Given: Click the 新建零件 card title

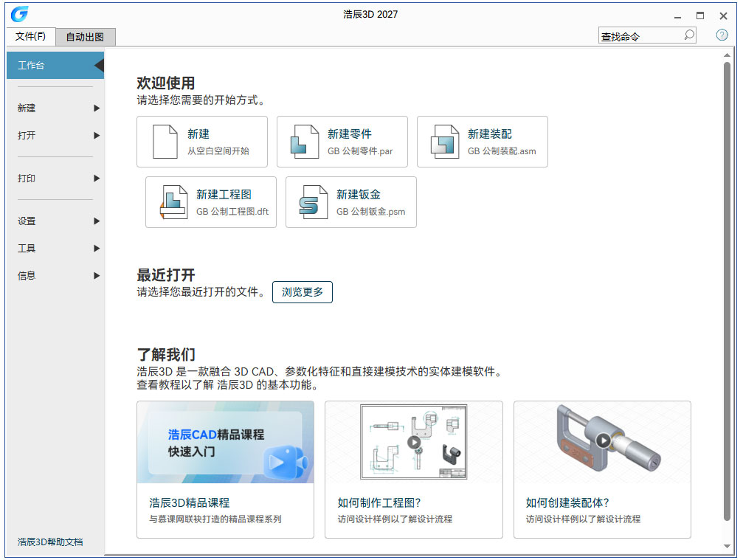Looking at the screenshot, I should tap(349, 134).
